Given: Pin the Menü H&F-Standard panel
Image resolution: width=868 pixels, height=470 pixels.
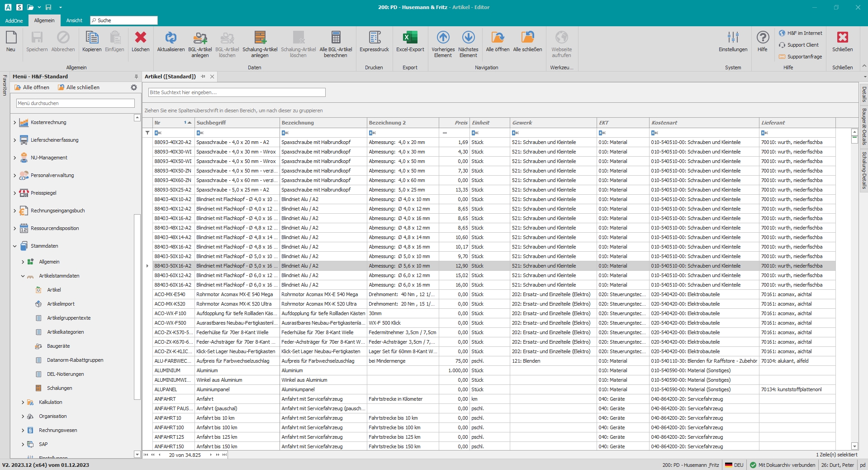Looking at the screenshot, I should [x=136, y=77].
